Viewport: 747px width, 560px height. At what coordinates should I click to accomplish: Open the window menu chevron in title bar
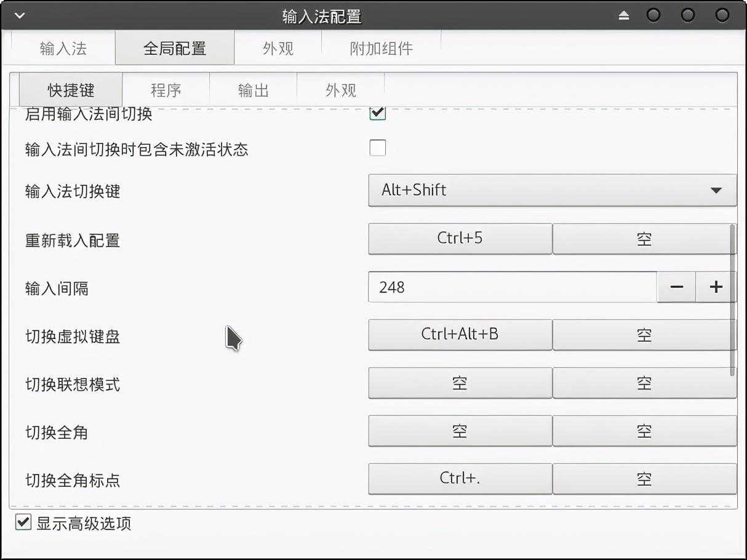[20, 15]
